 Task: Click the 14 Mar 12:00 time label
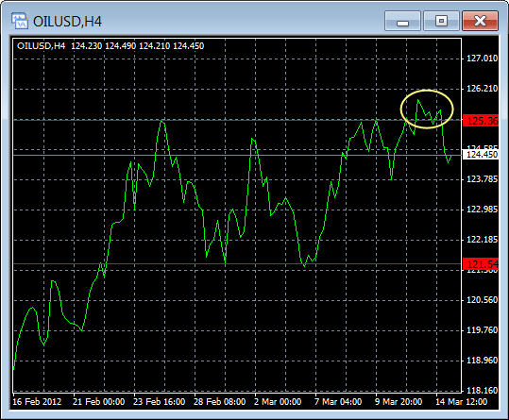pos(461,402)
